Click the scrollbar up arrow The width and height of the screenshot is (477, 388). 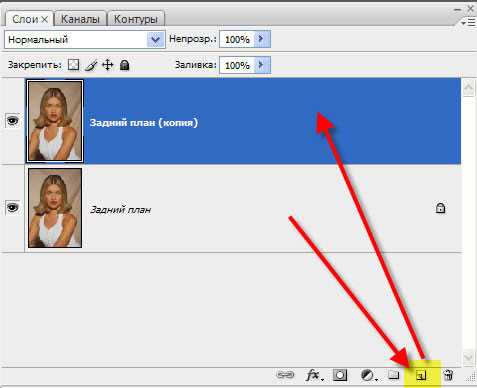pos(468,88)
